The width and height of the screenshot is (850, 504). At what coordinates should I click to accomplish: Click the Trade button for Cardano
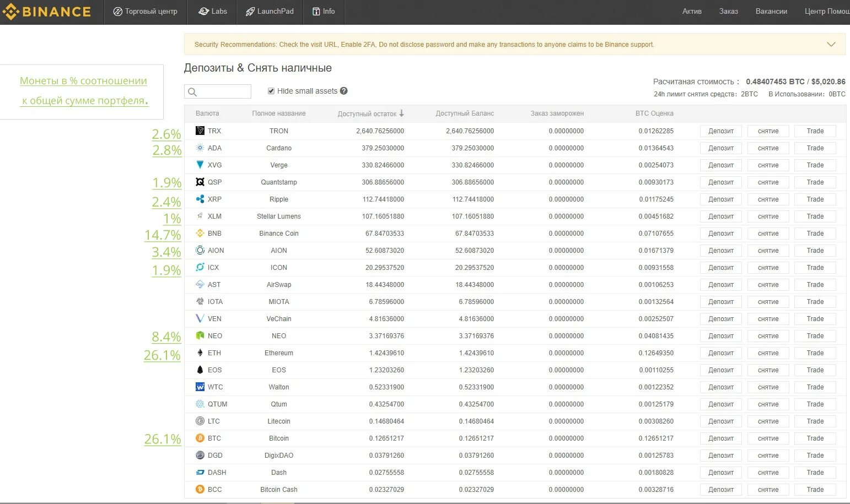(x=815, y=148)
